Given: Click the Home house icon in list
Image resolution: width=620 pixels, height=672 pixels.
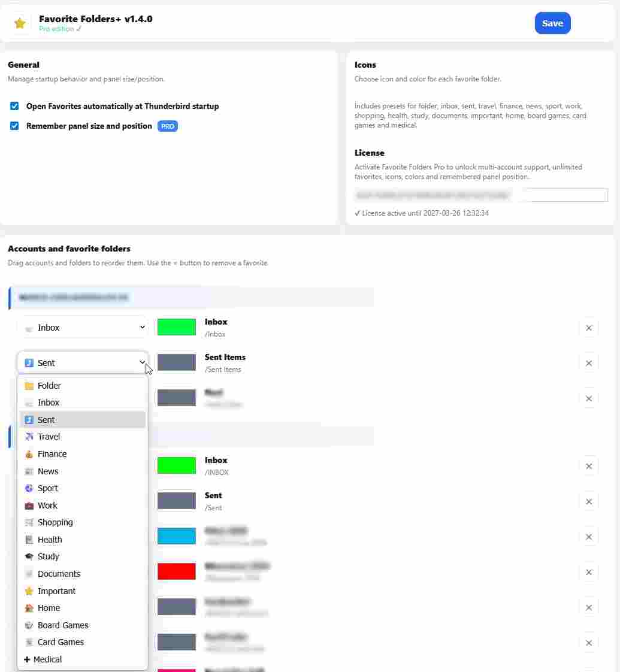Looking at the screenshot, I should click(x=29, y=609).
